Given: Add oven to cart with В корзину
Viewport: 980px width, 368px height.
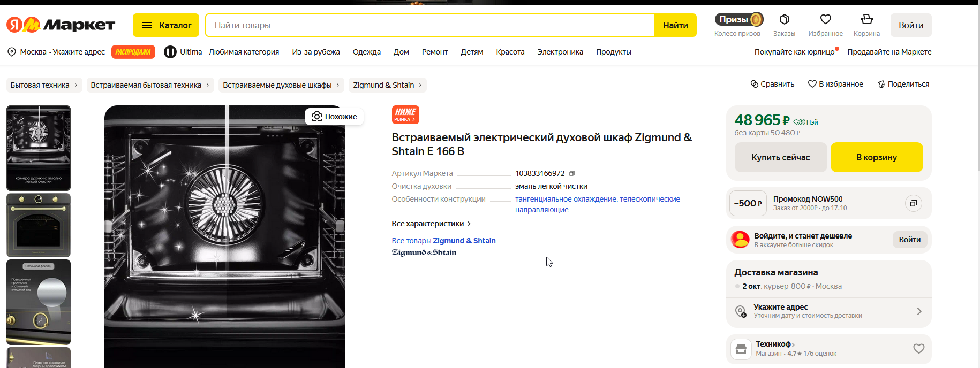Looking at the screenshot, I should pos(877,157).
